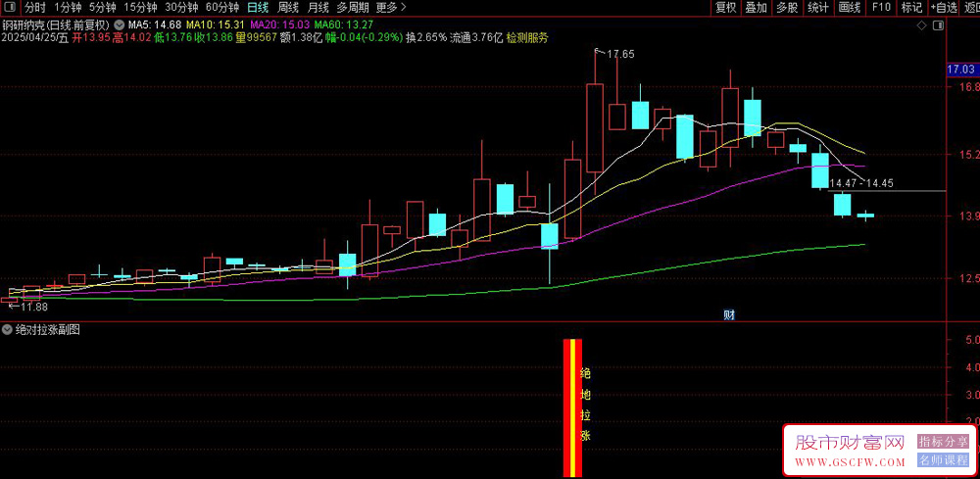Viewport: 980px width, 479px height.
Task: Open the 画线 drawing tools
Action: (x=850, y=8)
